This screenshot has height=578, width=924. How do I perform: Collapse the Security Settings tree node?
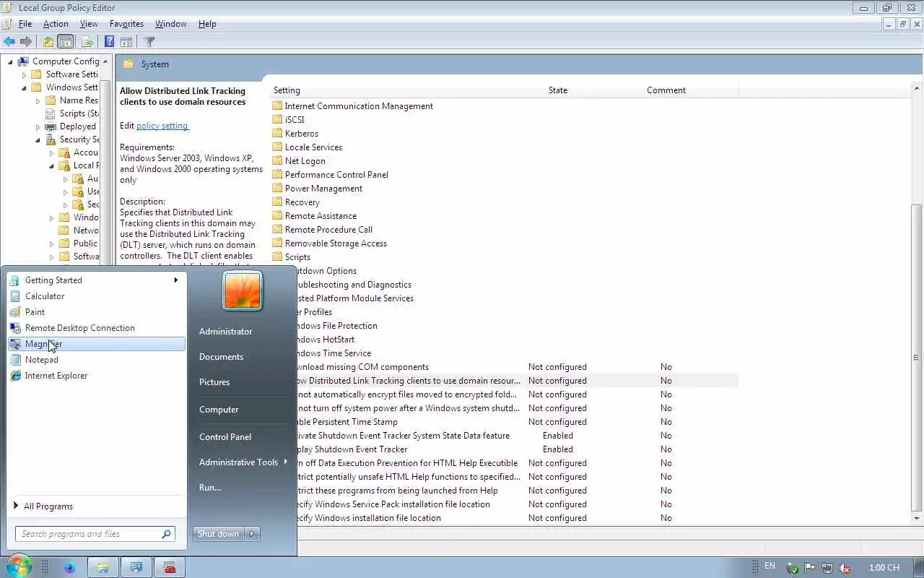38,139
